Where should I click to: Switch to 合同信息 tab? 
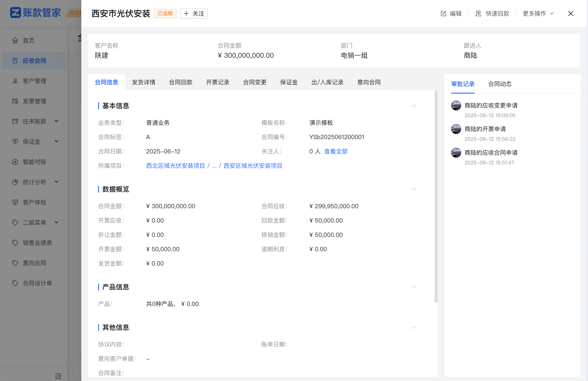[x=107, y=82]
